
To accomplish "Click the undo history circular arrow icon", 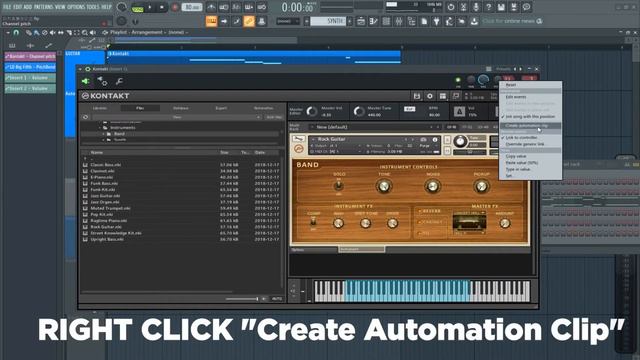I will (451, 7).
